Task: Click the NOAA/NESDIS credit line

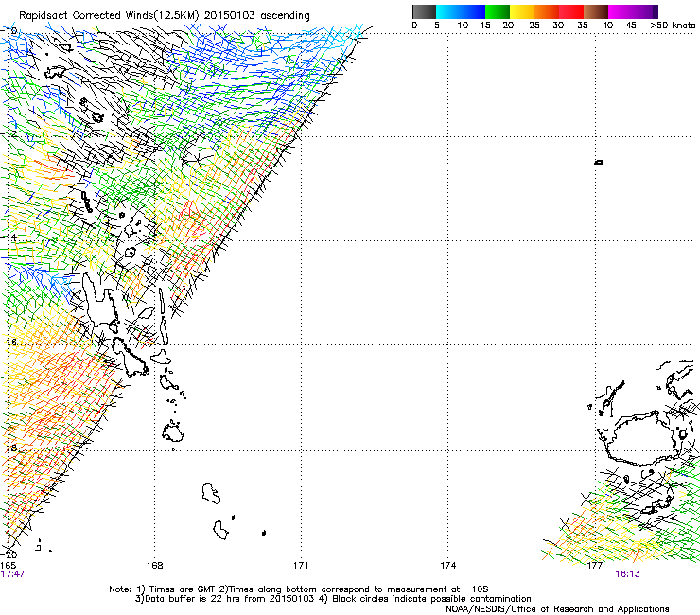Action: click(x=557, y=609)
